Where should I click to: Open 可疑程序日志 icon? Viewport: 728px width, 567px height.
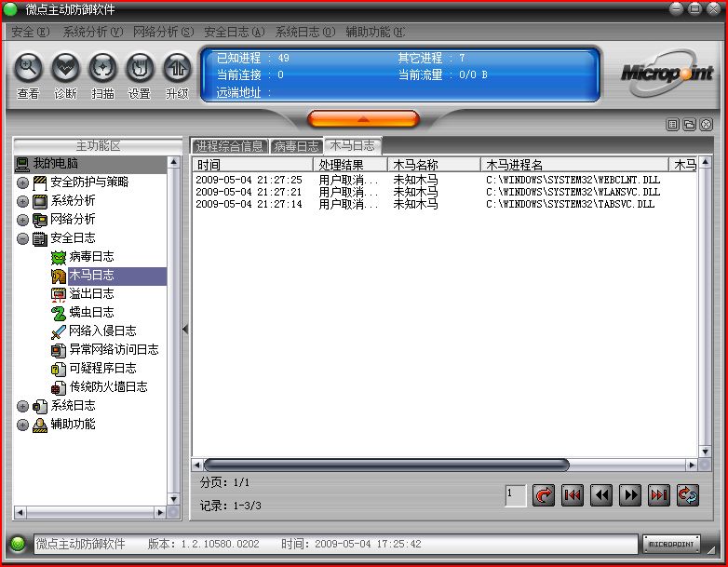coord(59,369)
